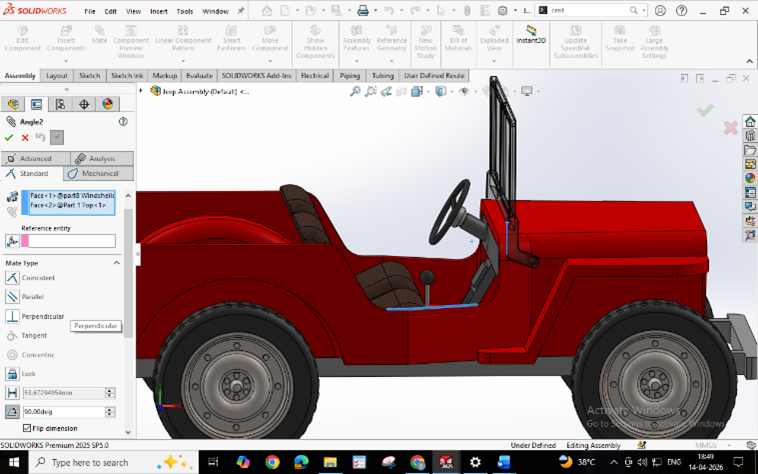Open Assembly Features dropdown arrow
This screenshot has height=474, width=758.
[x=356, y=61]
